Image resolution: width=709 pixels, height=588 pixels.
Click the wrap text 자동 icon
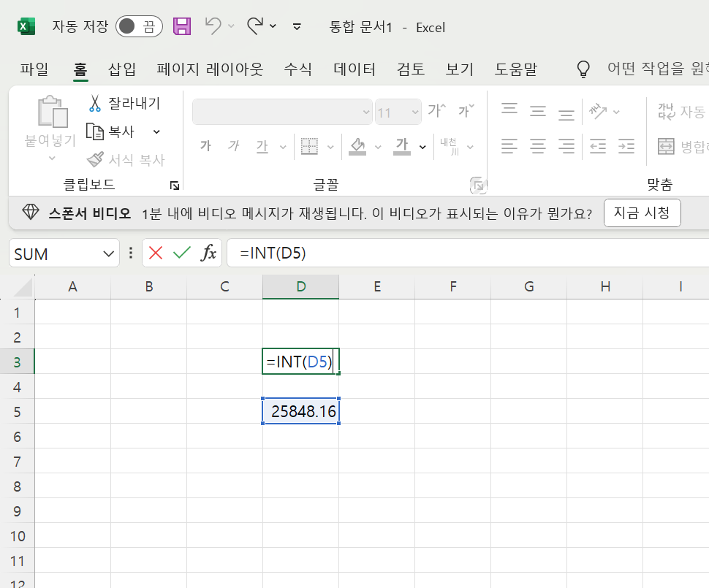(667, 111)
